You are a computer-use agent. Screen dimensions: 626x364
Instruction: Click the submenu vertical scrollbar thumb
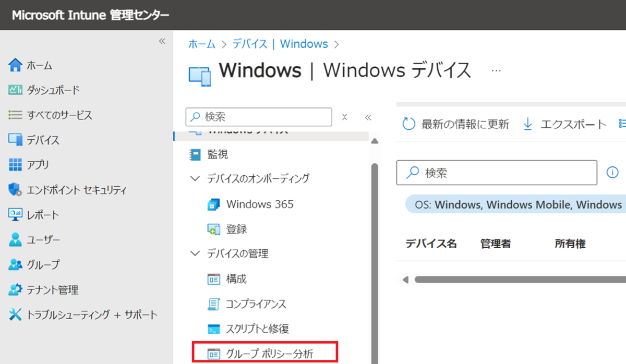pyautogui.click(x=374, y=263)
